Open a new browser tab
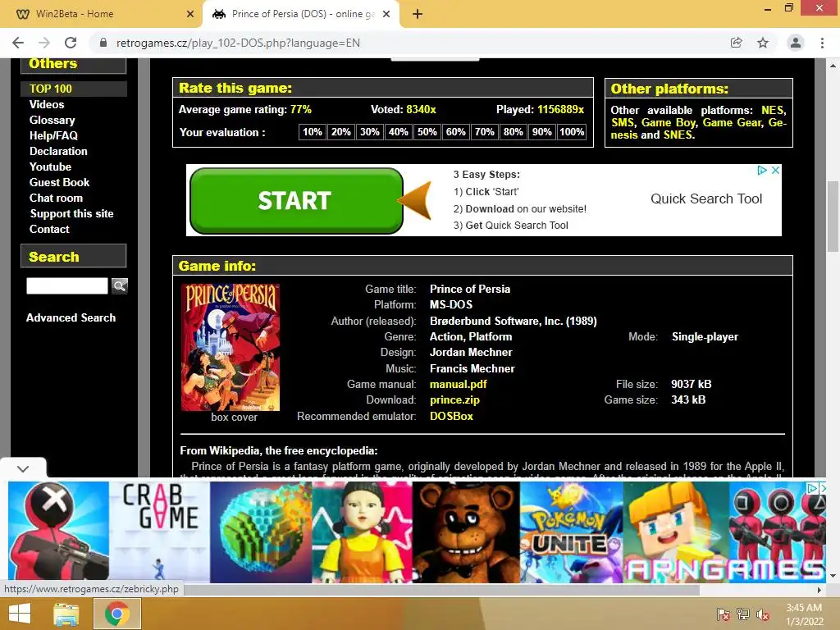Image resolution: width=840 pixels, height=630 pixels. pos(418,14)
